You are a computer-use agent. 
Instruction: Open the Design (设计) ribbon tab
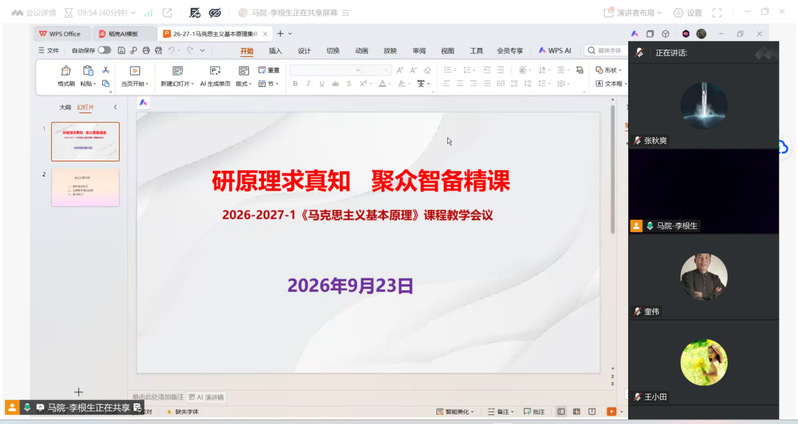click(x=304, y=50)
